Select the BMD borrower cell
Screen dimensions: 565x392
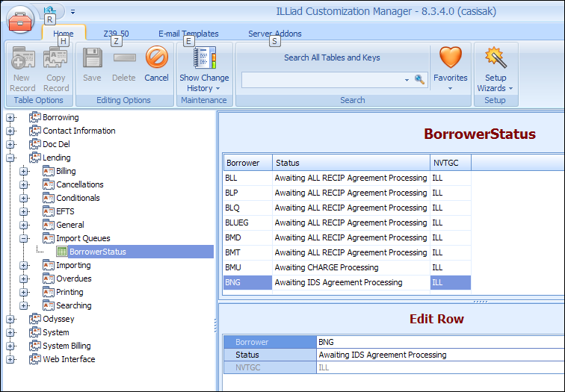pyautogui.click(x=248, y=237)
